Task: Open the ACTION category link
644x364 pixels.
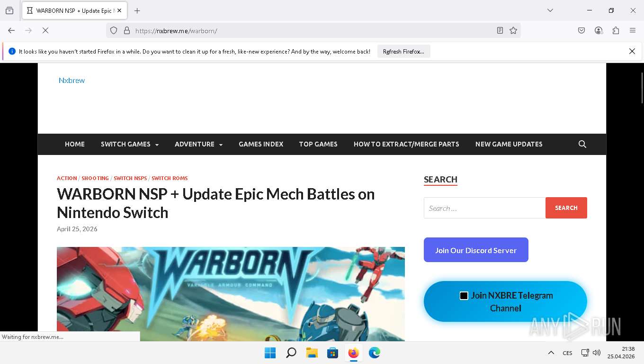Action: 67,178
